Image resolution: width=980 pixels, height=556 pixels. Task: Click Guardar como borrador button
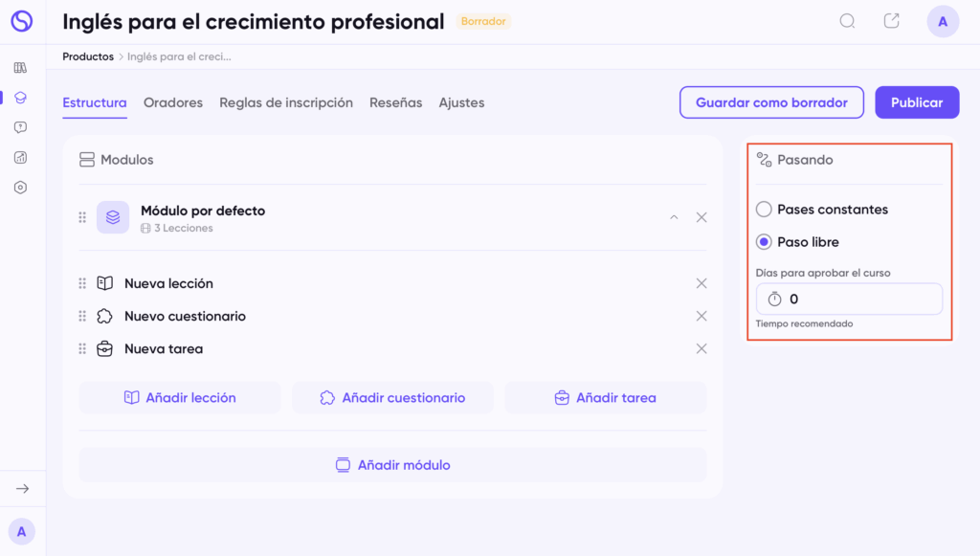[771, 102]
